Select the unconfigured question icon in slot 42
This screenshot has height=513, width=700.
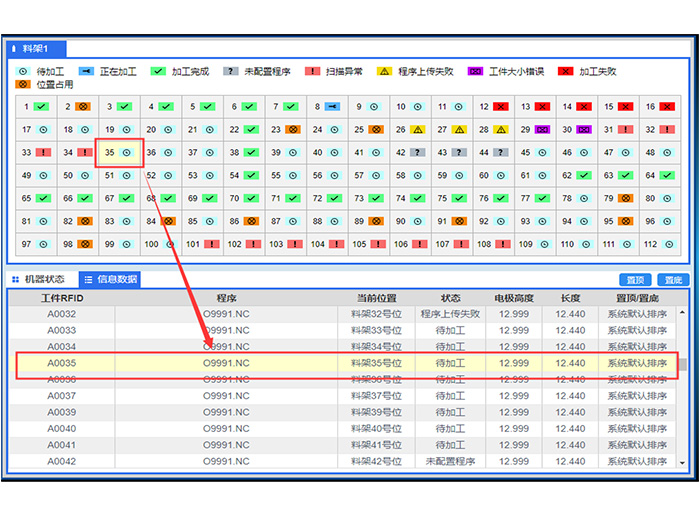[417, 153]
